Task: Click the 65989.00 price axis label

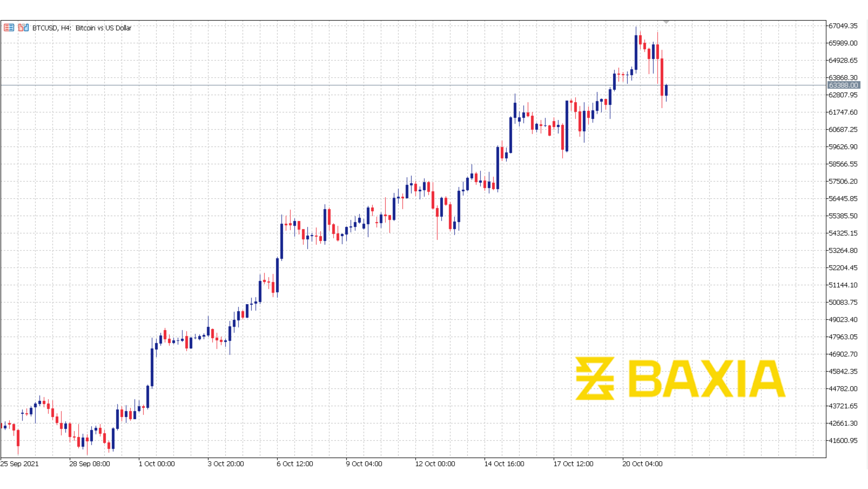Action: (843, 43)
